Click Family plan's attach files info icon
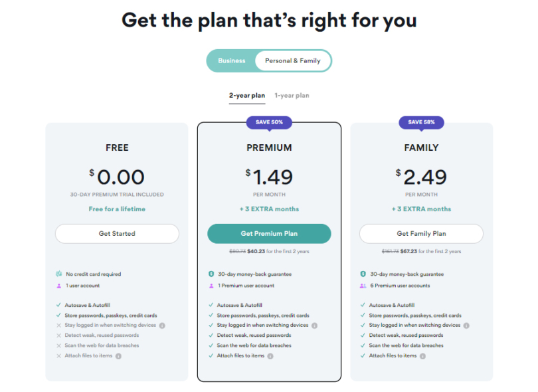Image resolution: width=538 pixels, height=392 pixels. pyautogui.click(x=422, y=356)
